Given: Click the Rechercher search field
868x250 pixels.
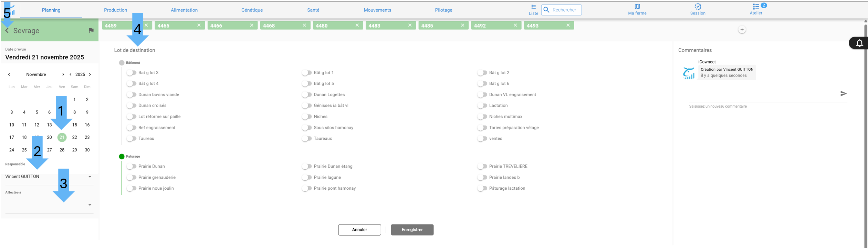Looking at the screenshot, I should pos(562,10).
